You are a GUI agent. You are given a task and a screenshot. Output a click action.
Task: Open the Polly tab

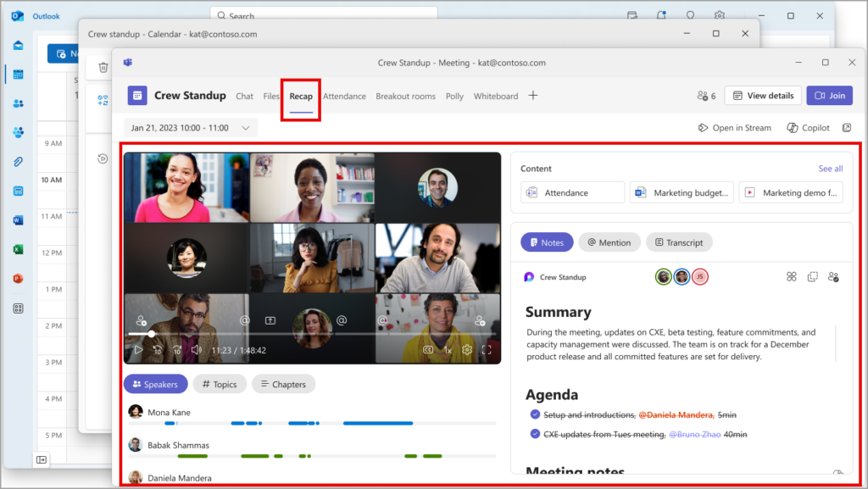pos(454,97)
